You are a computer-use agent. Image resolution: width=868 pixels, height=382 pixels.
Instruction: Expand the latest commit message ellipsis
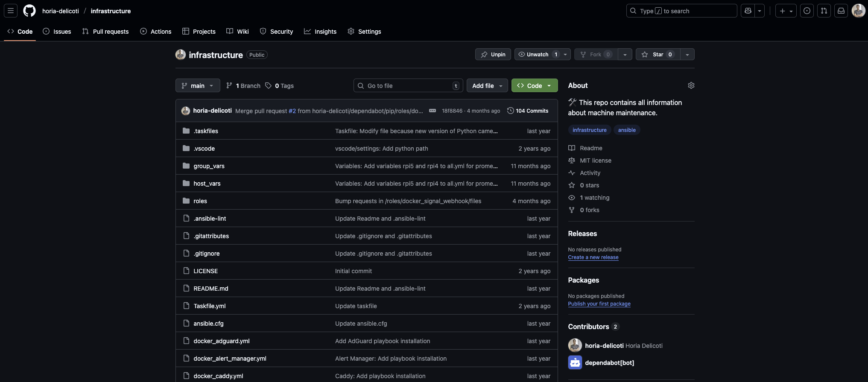click(x=432, y=111)
